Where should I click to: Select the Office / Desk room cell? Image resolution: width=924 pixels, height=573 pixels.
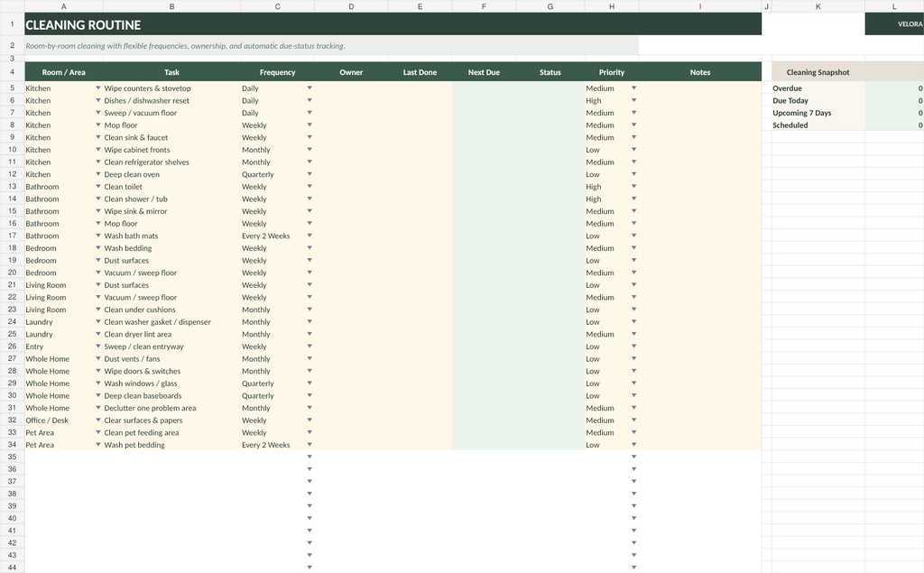click(64, 420)
